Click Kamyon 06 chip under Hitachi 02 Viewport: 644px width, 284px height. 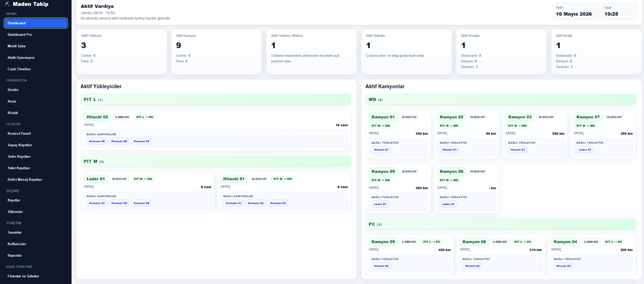pyautogui.click(x=119, y=141)
